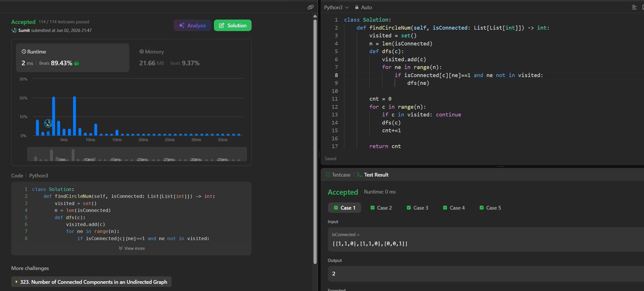Image resolution: width=644 pixels, height=291 pixels.
Task: Click the Output value box showing 2
Action: tap(486, 273)
